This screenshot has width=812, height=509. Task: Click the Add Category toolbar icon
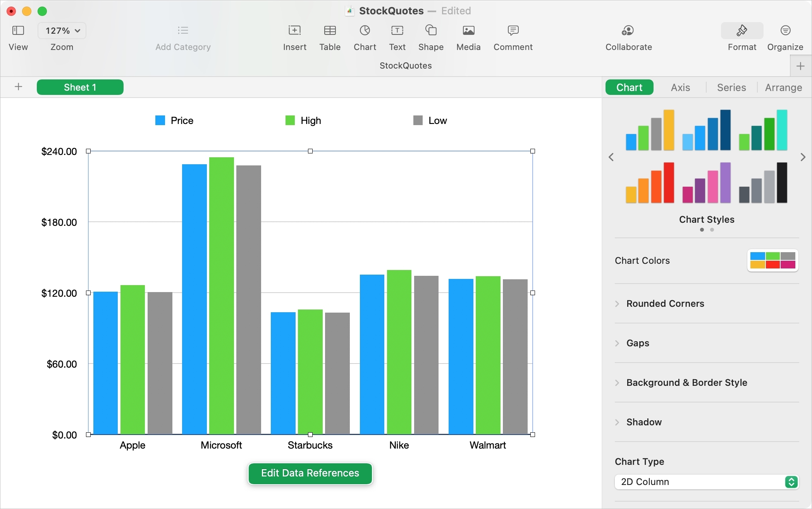pyautogui.click(x=183, y=30)
